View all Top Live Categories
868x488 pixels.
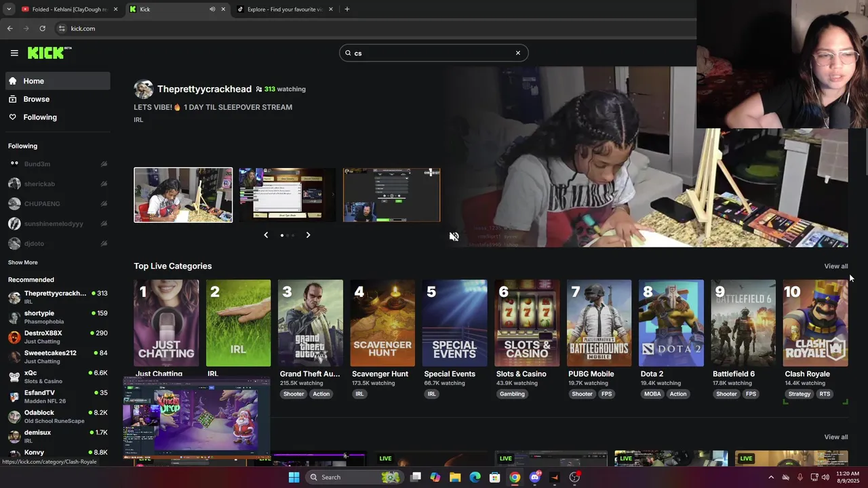[835, 266]
